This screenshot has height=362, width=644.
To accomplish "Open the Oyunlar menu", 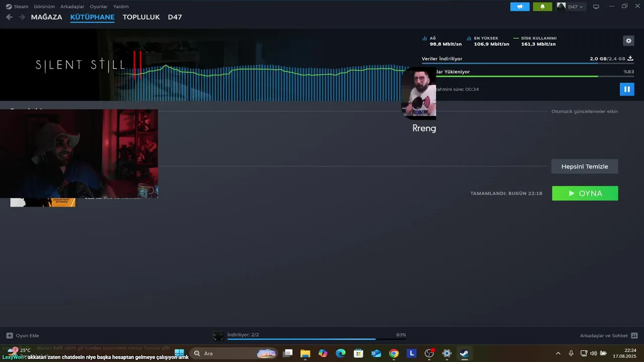I will pos(99,7).
